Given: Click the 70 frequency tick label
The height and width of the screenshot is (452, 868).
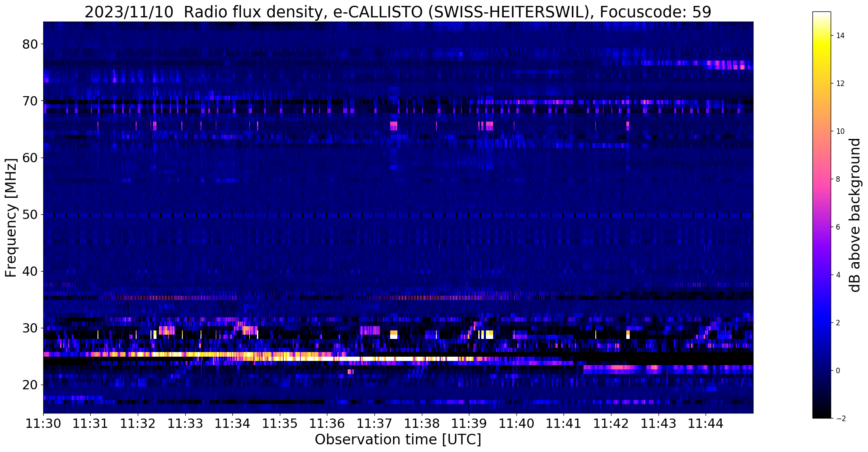Looking at the screenshot, I should click(x=30, y=101).
